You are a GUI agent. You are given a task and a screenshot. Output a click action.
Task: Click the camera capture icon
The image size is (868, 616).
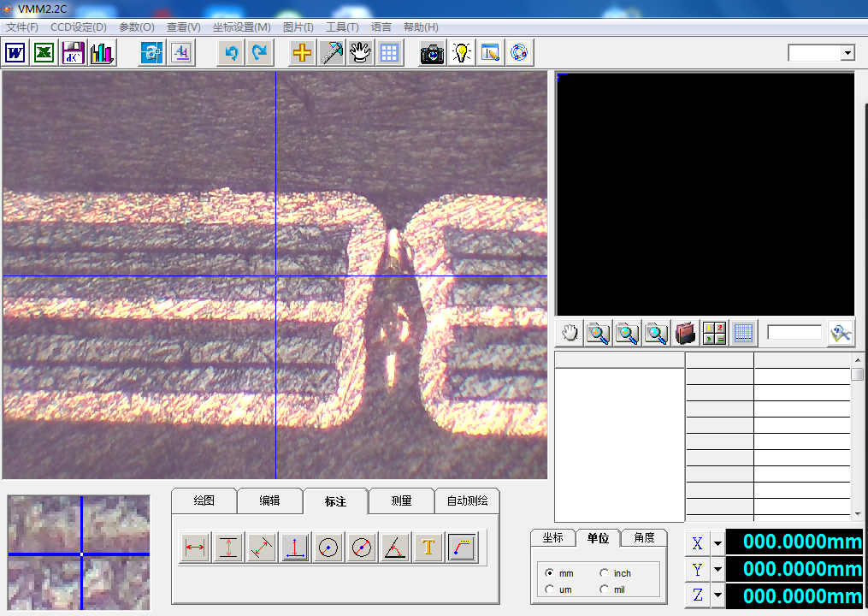(x=432, y=53)
